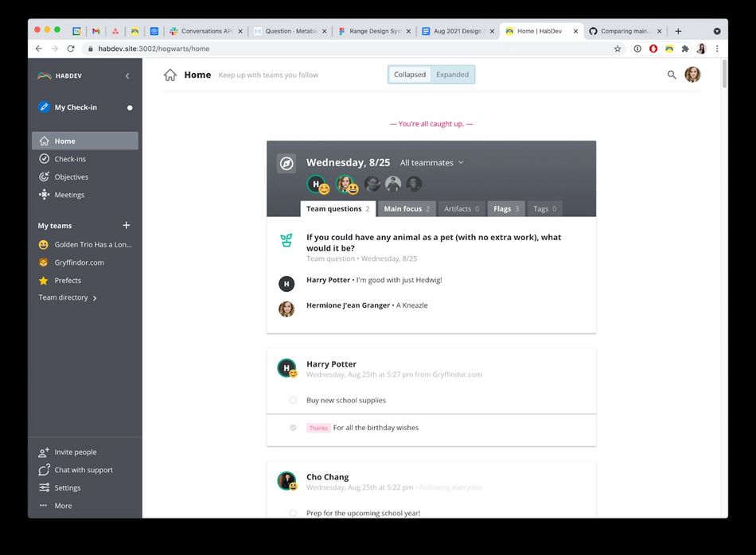
Task: Click the search magnifier icon
Action: pyautogui.click(x=672, y=75)
